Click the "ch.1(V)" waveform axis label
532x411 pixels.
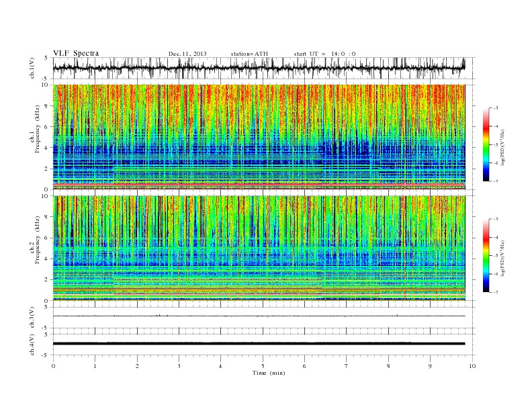click(x=32, y=68)
